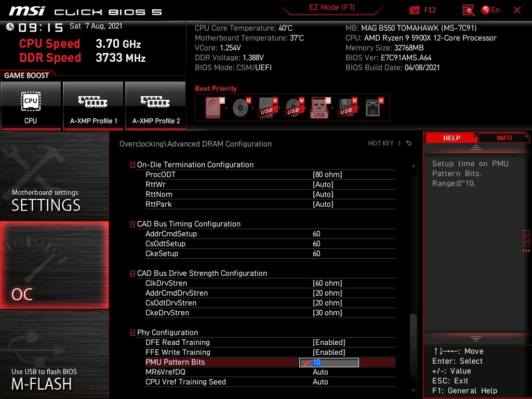
Task: Select the USB hard disk boot device icon
Action: tap(268, 108)
